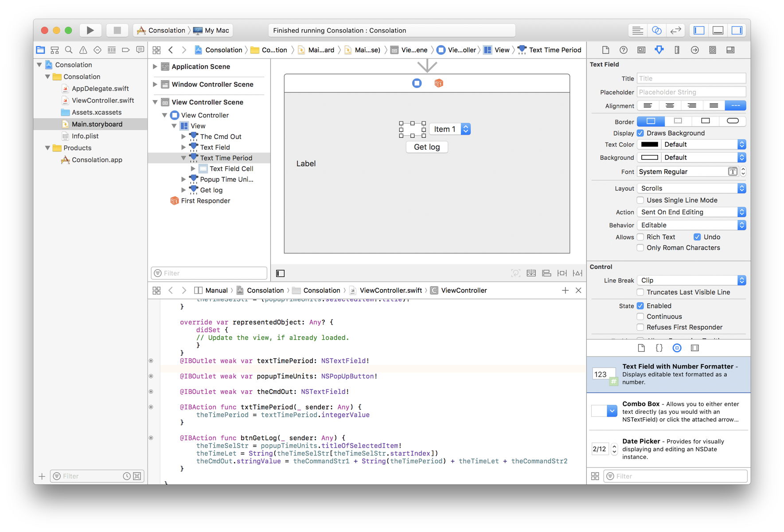Open the Attributes inspector tab
This screenshot has width=784, height=532.
[659, 50]
